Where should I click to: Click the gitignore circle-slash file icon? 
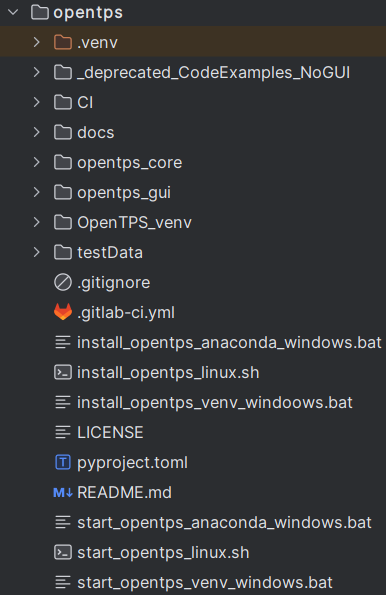(63, 282)
